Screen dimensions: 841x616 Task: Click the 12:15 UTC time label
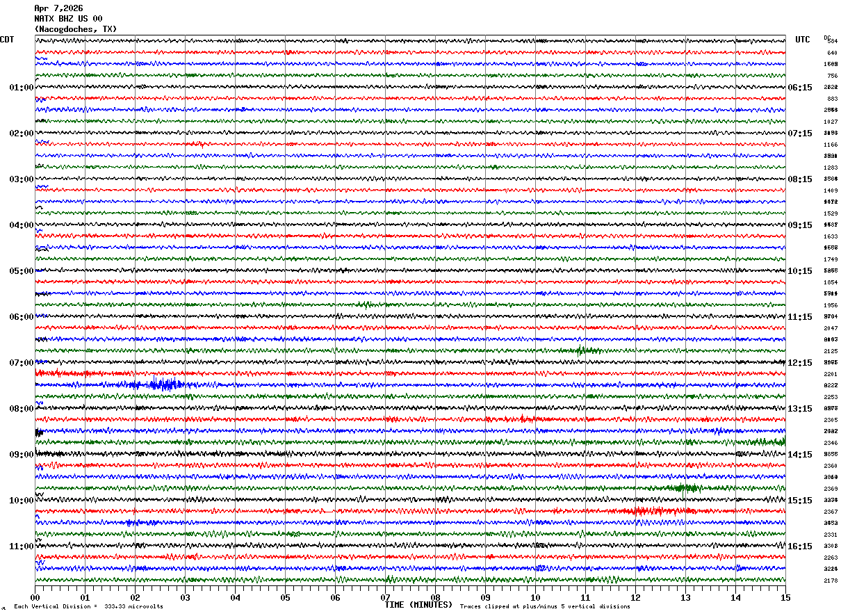click(800, 363)
